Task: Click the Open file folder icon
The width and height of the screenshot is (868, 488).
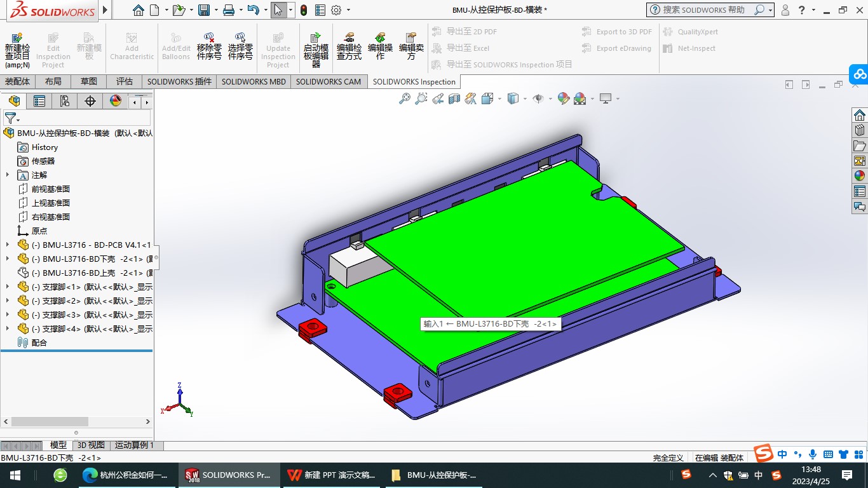Action: click(x=179, y=10)
